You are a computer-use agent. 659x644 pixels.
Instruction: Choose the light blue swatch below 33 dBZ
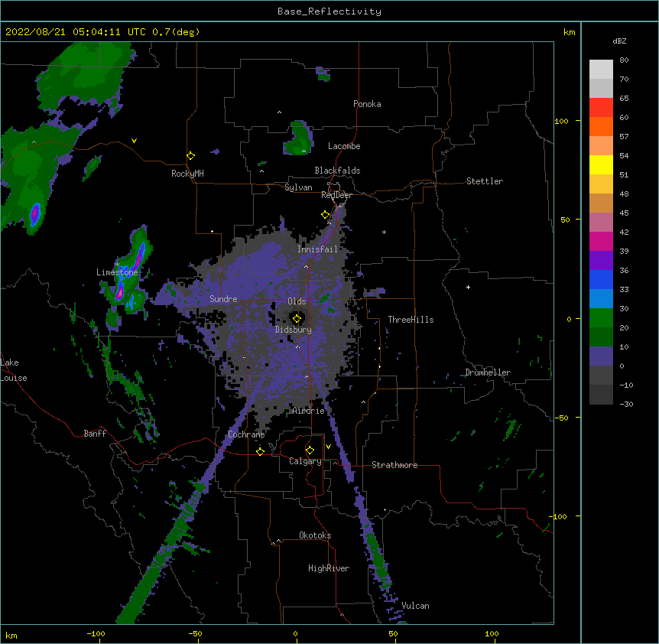pos(601,299)
